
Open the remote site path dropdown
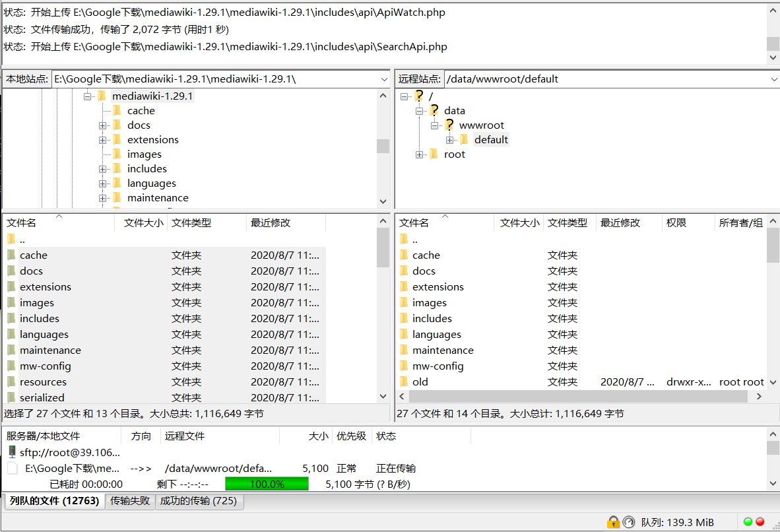pyautogui.click(x=774, y=79)
